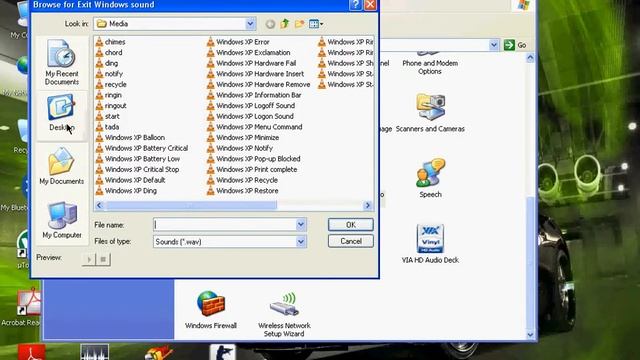640x360 pixels.
Task: Select Windows XP Critical Stop sound
Action: 138,169
